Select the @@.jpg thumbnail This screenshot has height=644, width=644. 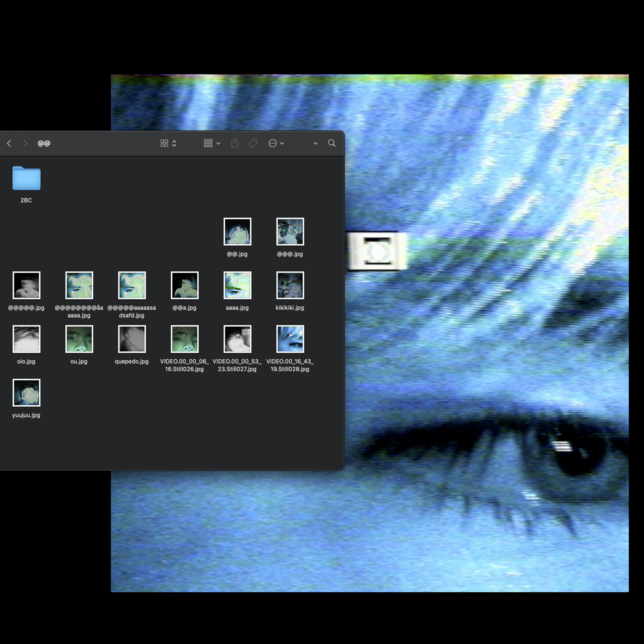coord(237,232)
